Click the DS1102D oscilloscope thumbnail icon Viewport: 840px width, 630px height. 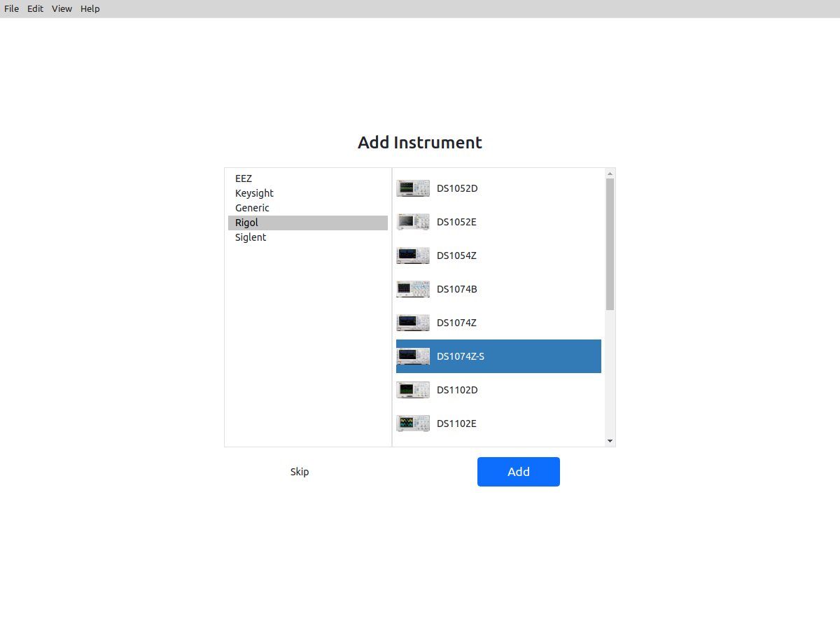coord(413,390)
